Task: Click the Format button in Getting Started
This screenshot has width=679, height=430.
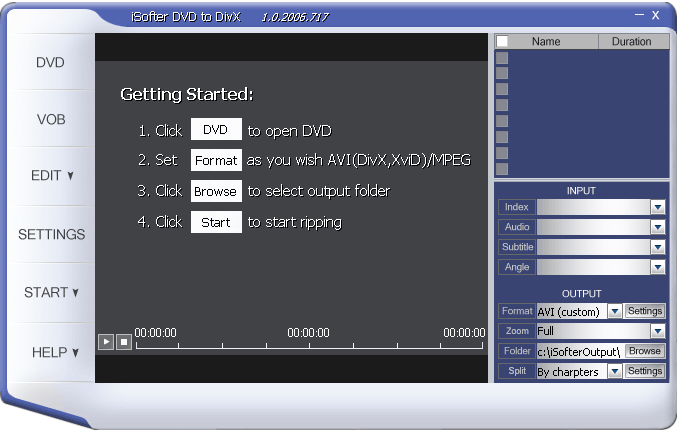Action: point(216,160)
